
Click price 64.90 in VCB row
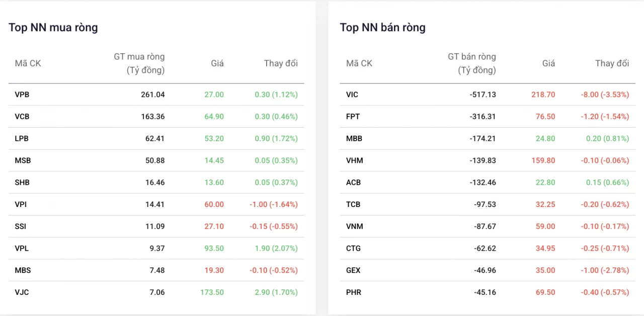(x=214, y=117)
